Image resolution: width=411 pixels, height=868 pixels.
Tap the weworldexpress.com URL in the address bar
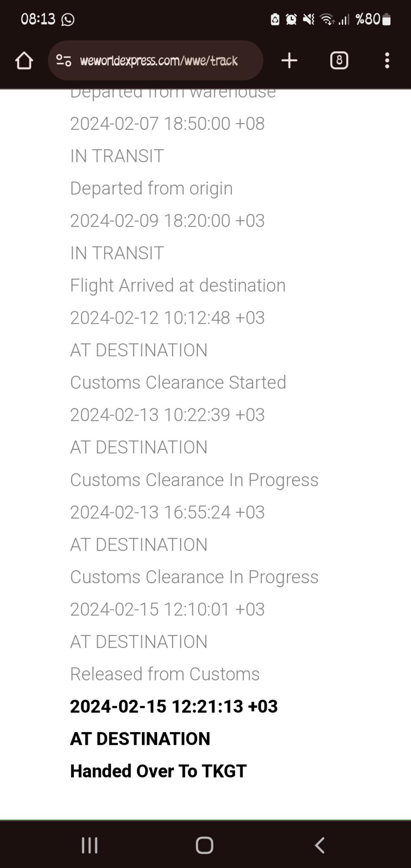click(158, 60)
